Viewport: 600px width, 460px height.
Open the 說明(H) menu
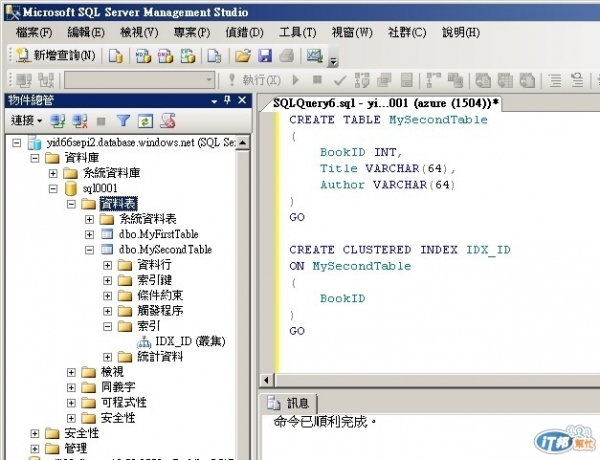coord(461,33)
